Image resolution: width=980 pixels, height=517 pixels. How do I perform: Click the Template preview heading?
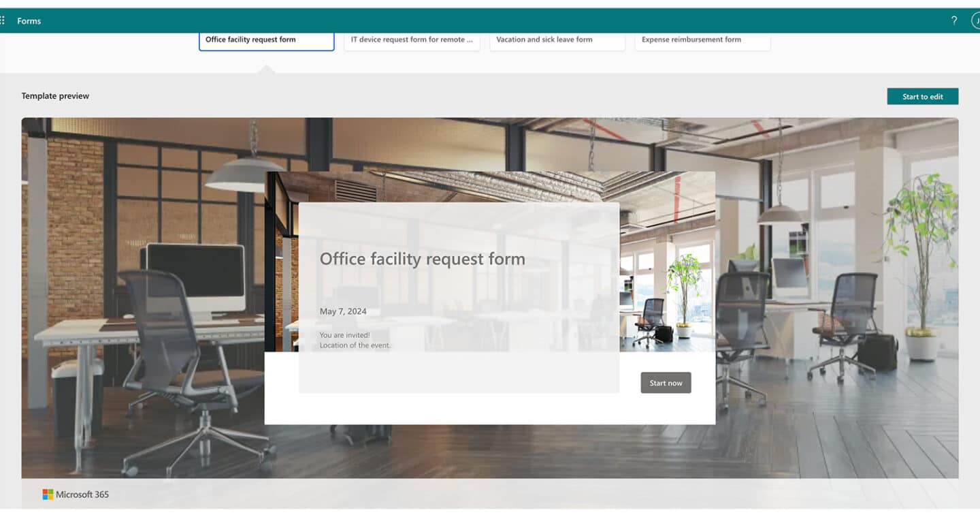click(55, 95)
